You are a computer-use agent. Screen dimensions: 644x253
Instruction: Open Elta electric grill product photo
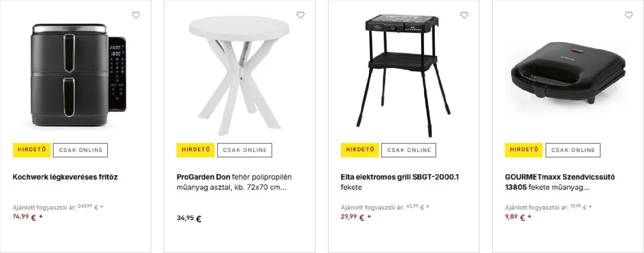click(x=403, y=76)
